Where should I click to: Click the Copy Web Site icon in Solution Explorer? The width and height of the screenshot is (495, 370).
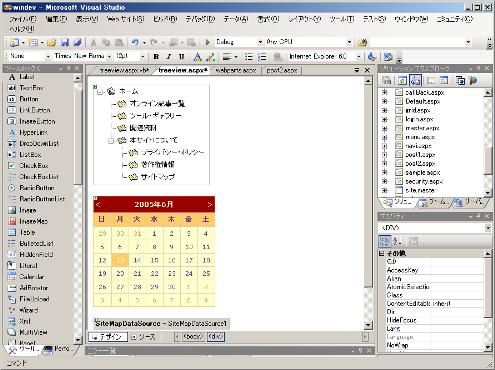pyautogui.click(x=460, y=80)
